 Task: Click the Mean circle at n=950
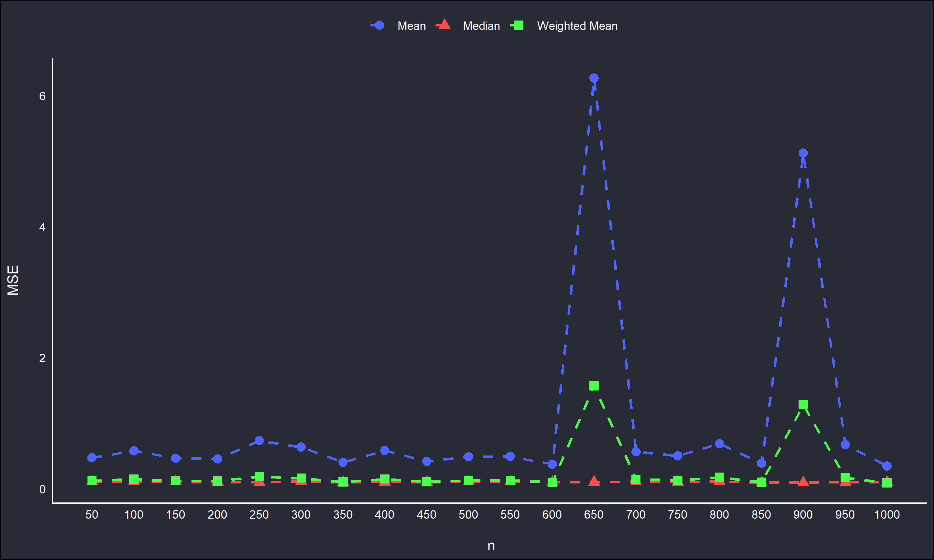845,445
